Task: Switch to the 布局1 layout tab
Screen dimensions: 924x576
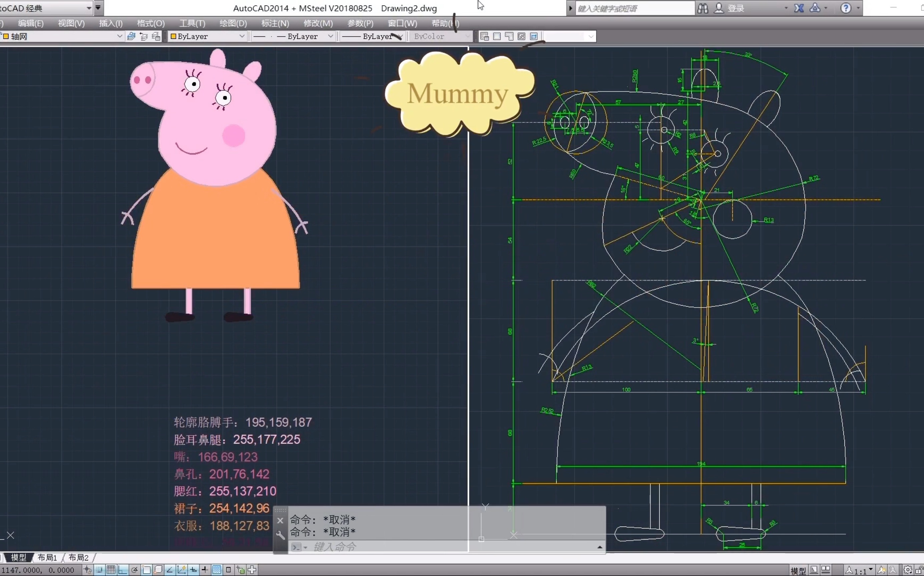Action: click(47, 558)
